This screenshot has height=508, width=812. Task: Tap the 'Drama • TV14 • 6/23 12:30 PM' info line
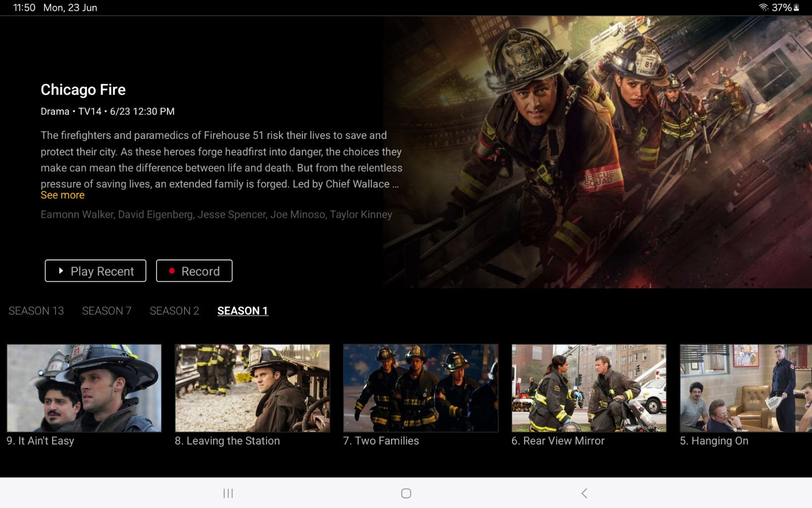108,111
